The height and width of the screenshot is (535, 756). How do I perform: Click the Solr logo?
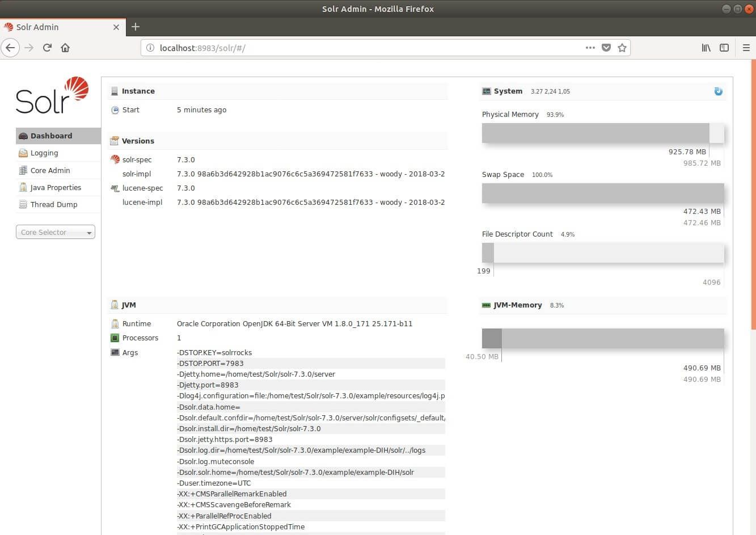(x=52, y=95)
